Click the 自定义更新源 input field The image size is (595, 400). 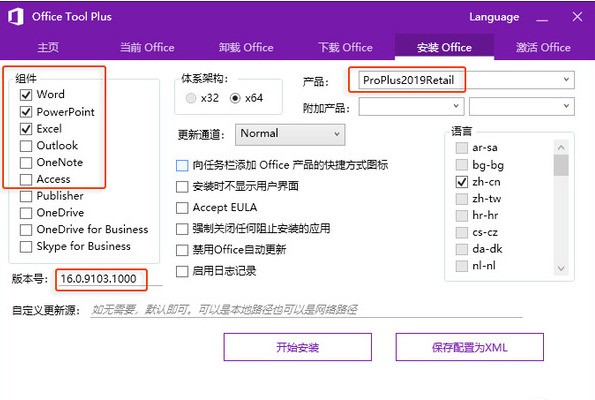(x=306, y=310)
